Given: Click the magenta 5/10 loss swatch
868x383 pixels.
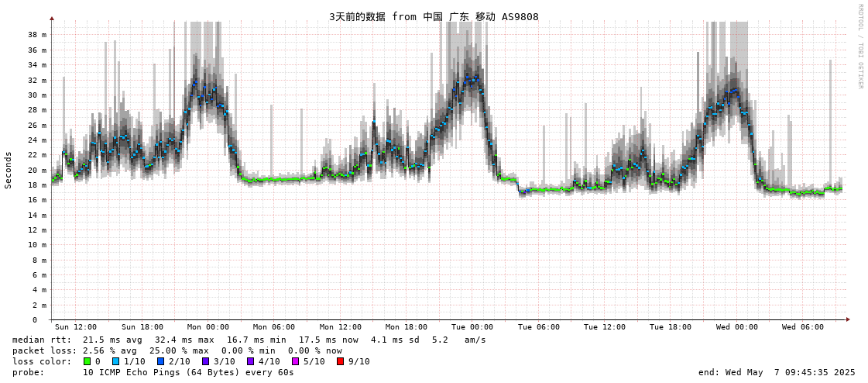Looking at the screenshot, I should pos(296,361).
